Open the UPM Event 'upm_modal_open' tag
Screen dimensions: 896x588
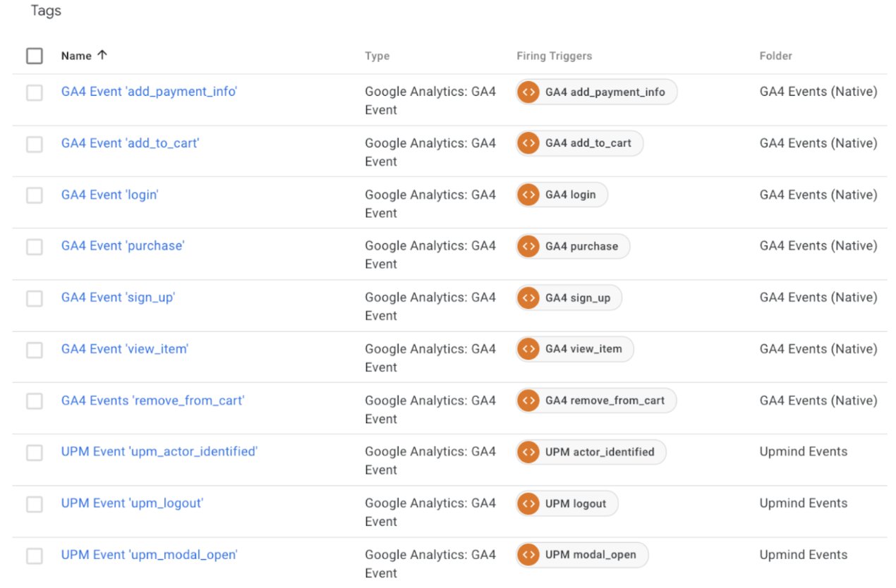tap(149, 555)
